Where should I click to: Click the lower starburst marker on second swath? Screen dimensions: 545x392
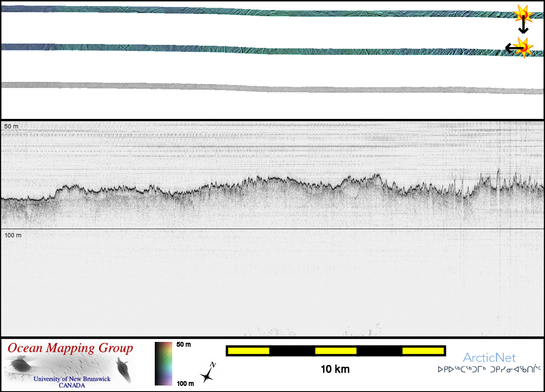pyautogui.click(x=523, y=47)
